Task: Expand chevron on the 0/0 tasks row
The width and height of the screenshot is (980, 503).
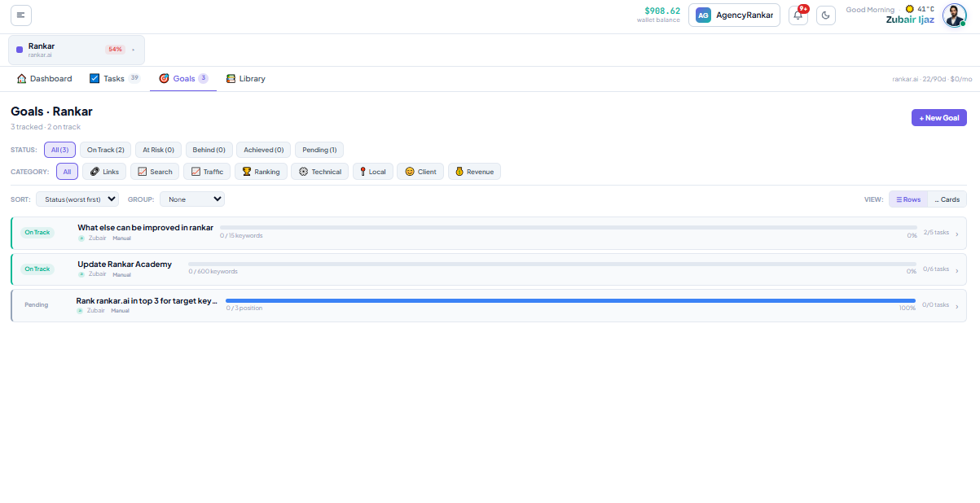Action: 957,306
